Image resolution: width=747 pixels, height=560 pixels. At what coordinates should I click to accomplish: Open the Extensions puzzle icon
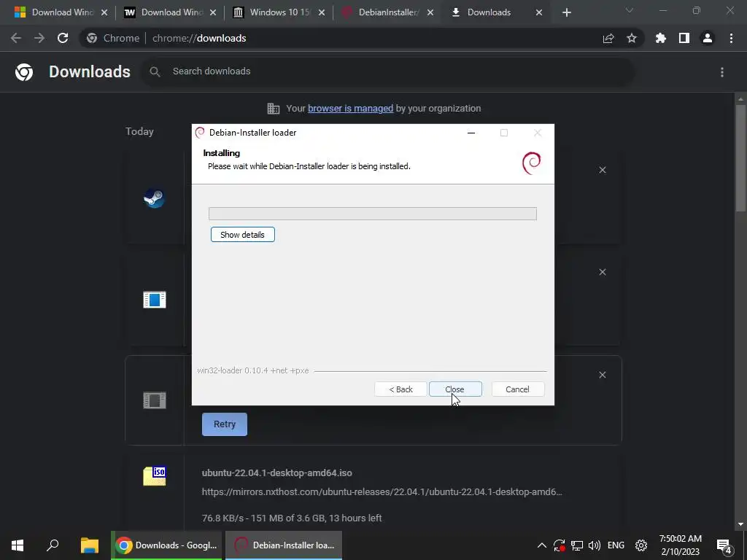pyautogui.click(x=661, y=38)
